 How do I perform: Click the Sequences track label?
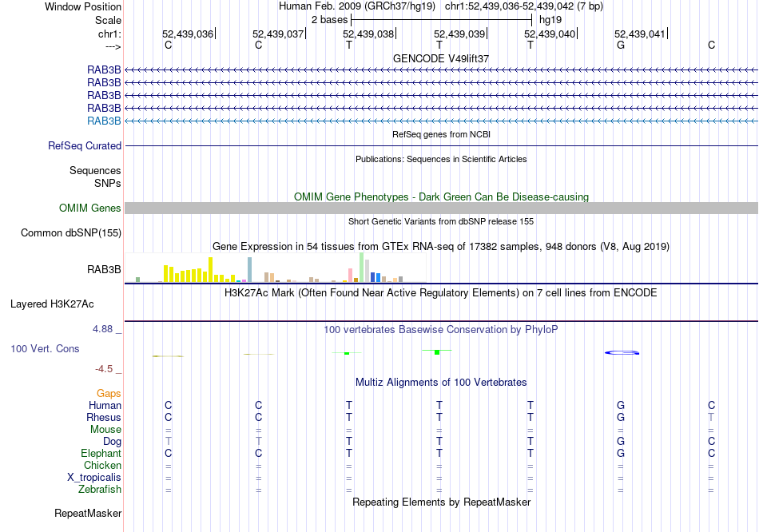[95, 170]
